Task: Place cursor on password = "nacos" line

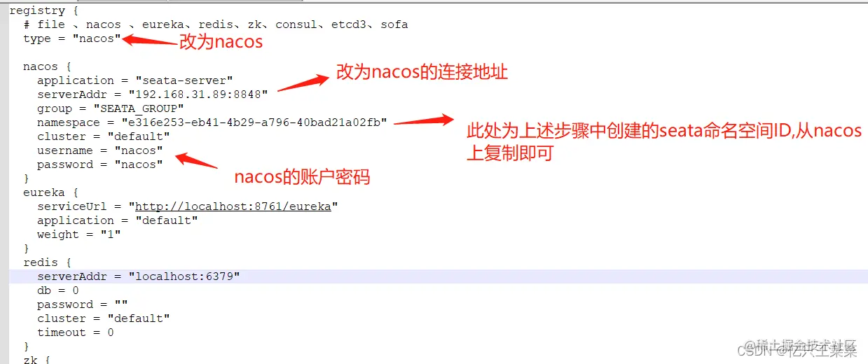Action: (x=100, y=164)
